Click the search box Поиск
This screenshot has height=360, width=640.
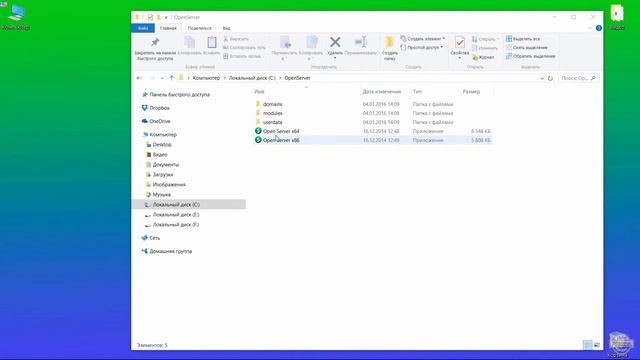(x=578, y=78)
